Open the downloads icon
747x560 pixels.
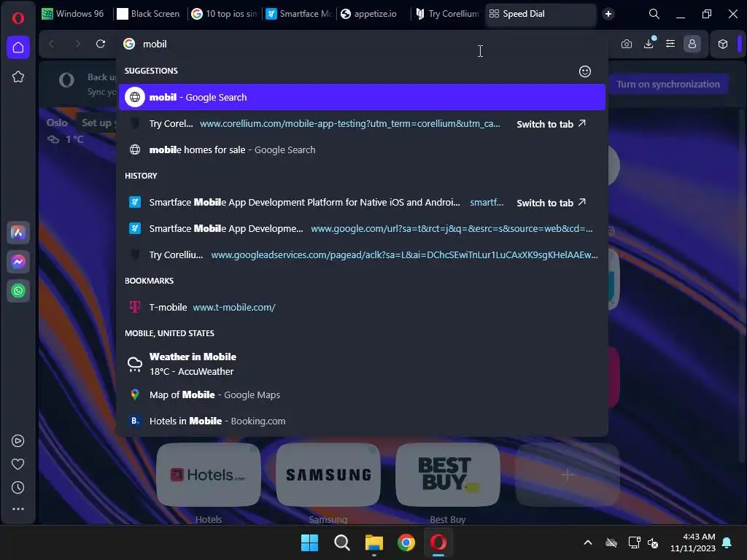[649, 44]
